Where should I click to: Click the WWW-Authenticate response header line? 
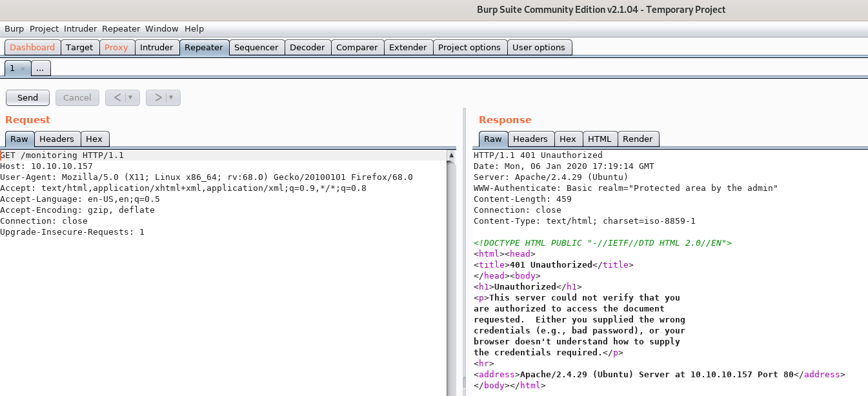tap(626, 188)
